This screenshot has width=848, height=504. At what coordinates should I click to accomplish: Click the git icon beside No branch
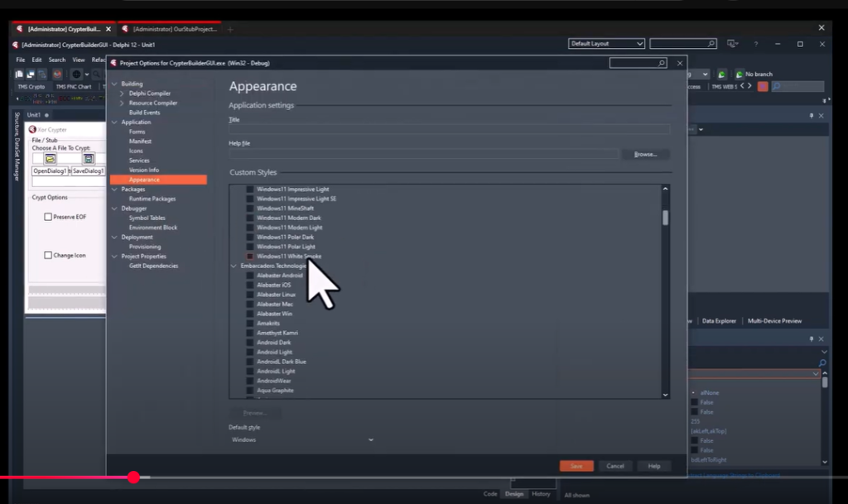click(x=739, y=74)
